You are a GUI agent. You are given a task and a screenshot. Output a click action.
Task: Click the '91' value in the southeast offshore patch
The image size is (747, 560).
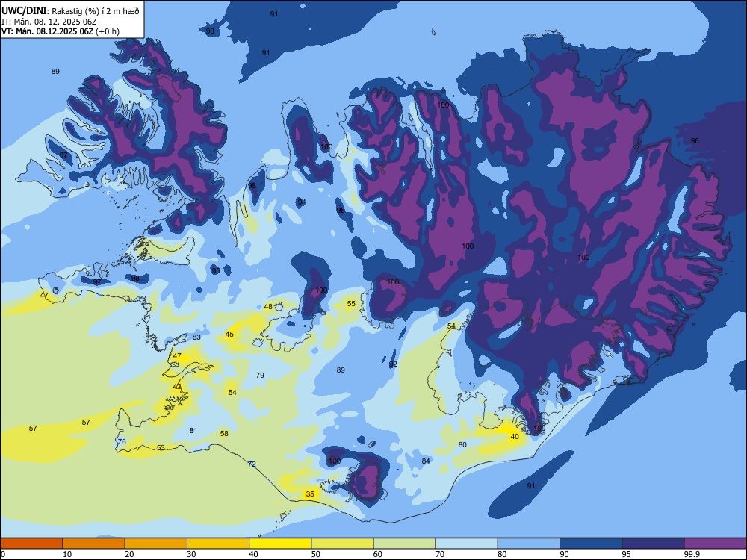[530, 486]
